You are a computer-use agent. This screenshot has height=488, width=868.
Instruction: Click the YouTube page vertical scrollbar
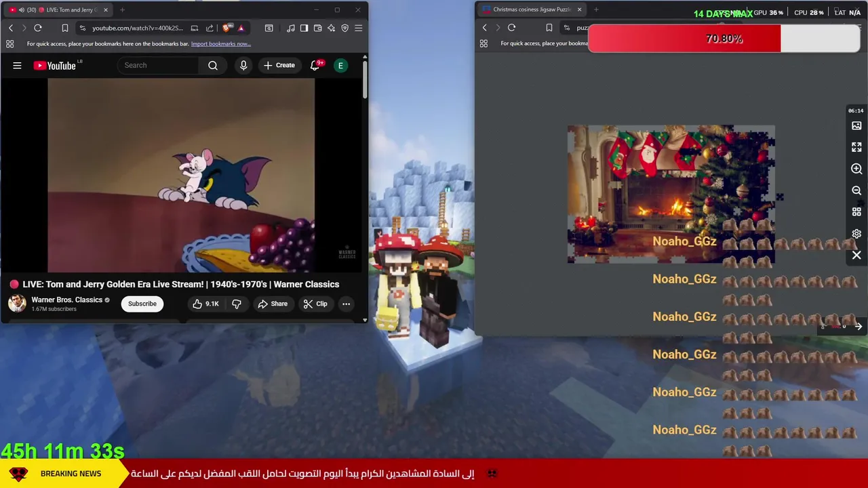click(365, 79)
